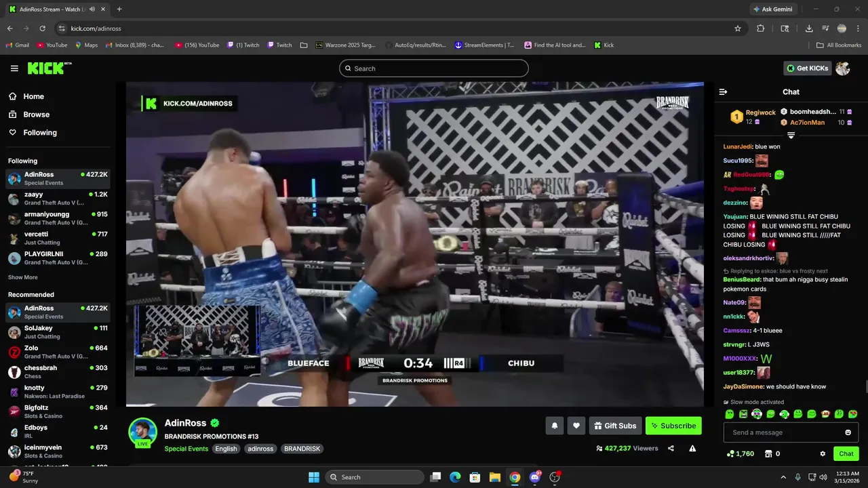Follow AdinRoss with the heart icon
This screenshot has height=488, width=868.
click(576, 426)
